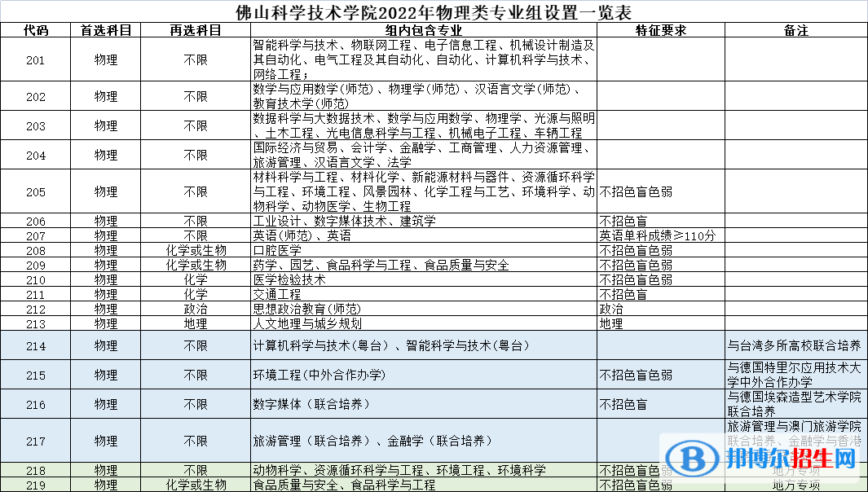Click code cell 205
Image resolution: width=868 pixels, height=492 pixels.
point(35,192)
